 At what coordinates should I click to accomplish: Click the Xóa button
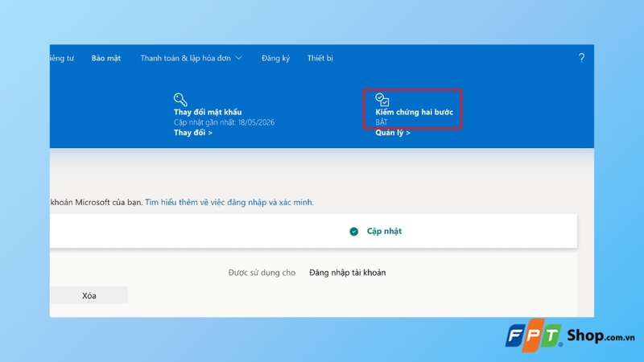click(x=89, y=295)
